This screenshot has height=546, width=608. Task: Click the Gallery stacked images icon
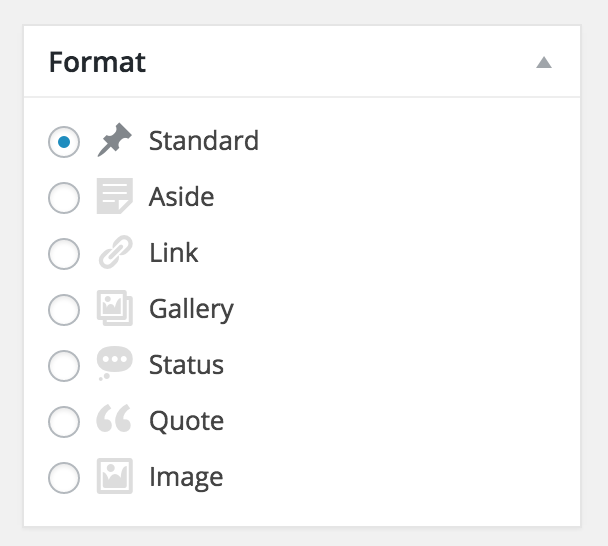[x=114, y=308]
